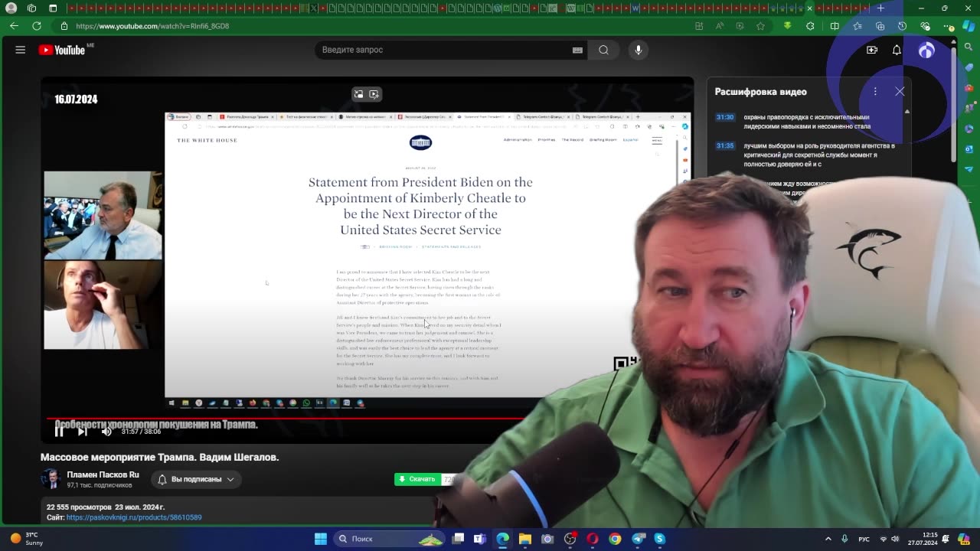980x551 pixels.
Task: Toggle Edge split screen view
Action: [835, 26]
